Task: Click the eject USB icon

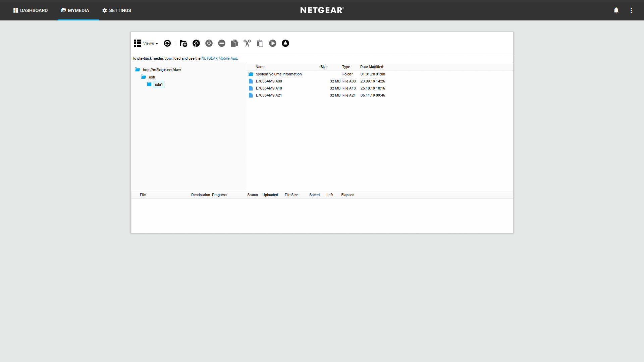Action: [285, 43]
